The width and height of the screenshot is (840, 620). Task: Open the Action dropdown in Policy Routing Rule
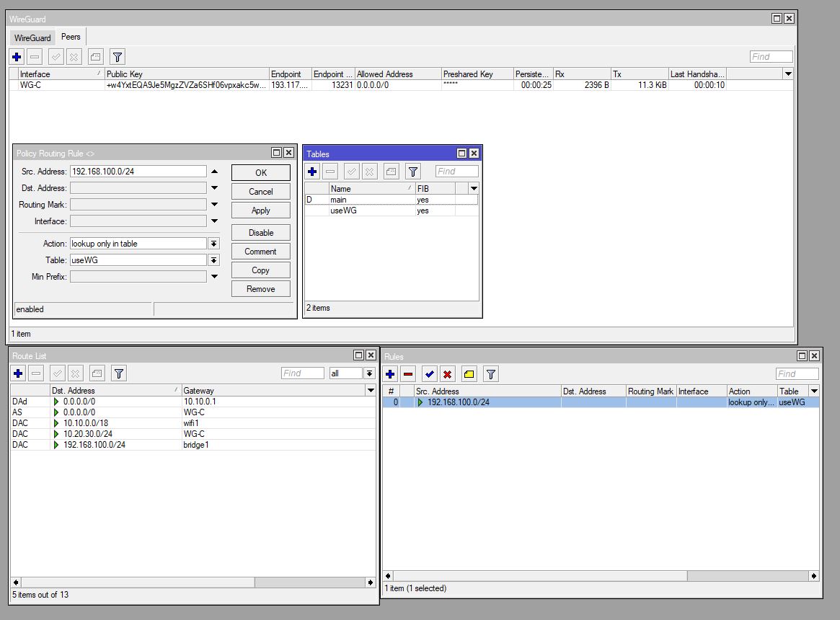[213, 243]
